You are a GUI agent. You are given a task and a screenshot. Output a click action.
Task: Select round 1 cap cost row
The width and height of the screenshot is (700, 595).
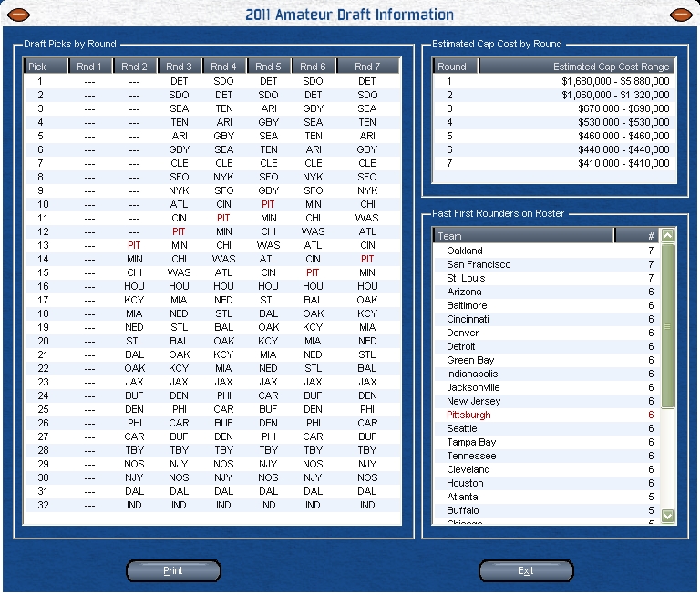point(554,81)
